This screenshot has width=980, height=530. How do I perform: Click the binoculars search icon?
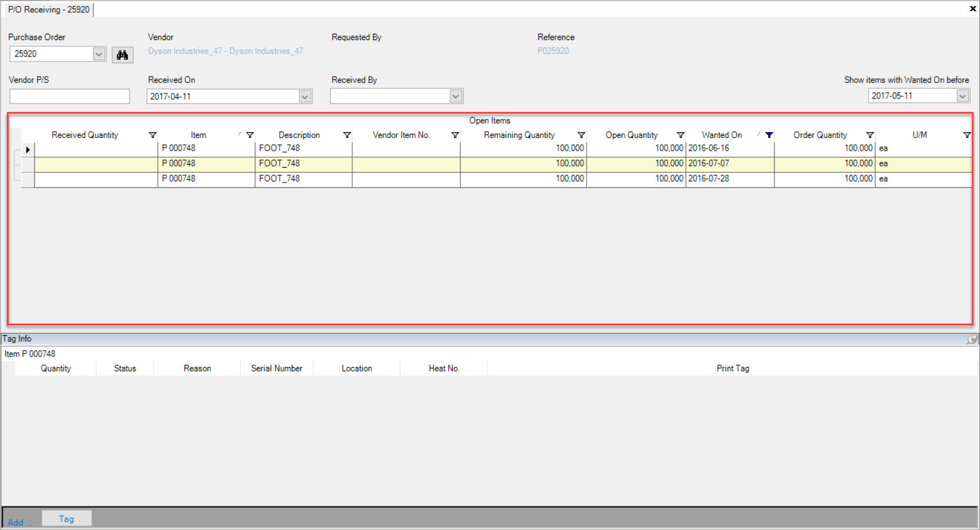(122, 55)
